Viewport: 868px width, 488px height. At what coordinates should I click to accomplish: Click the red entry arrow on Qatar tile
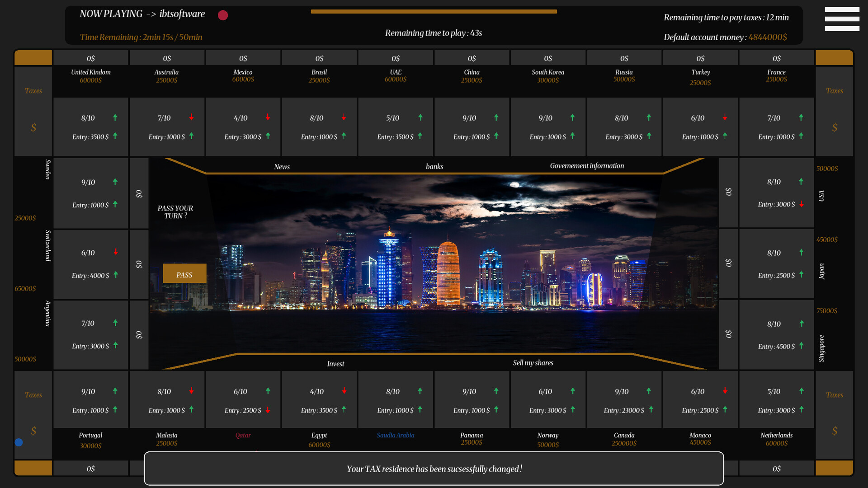267,411
